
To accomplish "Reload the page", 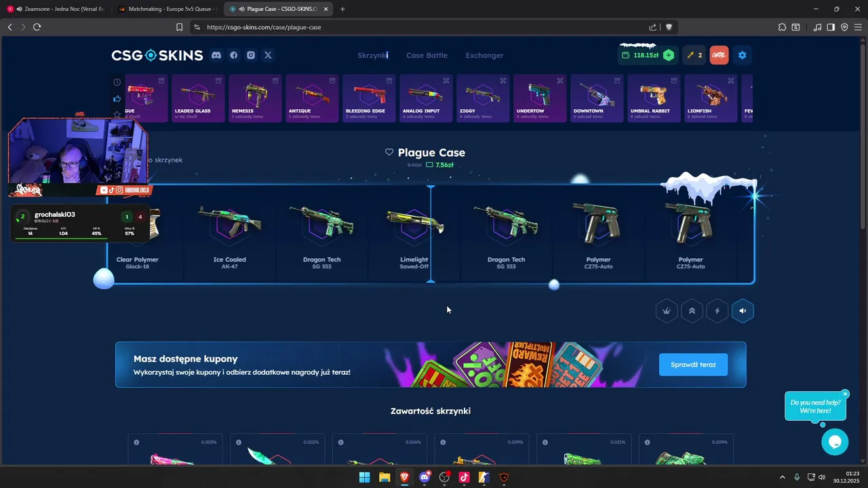I will pyautogui.click(x=37, y=27).
